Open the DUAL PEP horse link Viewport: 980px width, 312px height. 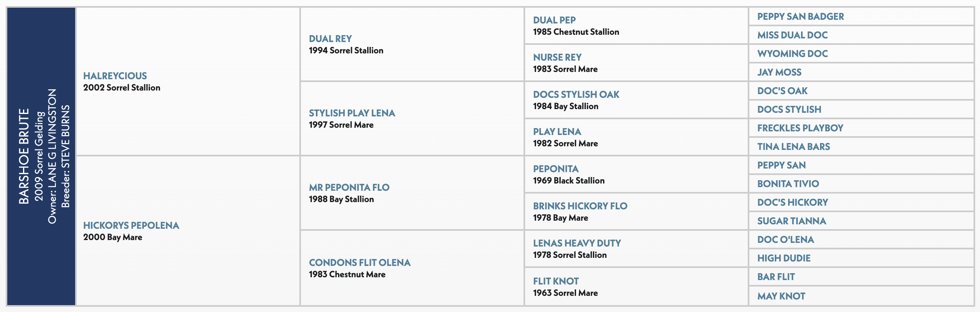click(x=554, y=20)
